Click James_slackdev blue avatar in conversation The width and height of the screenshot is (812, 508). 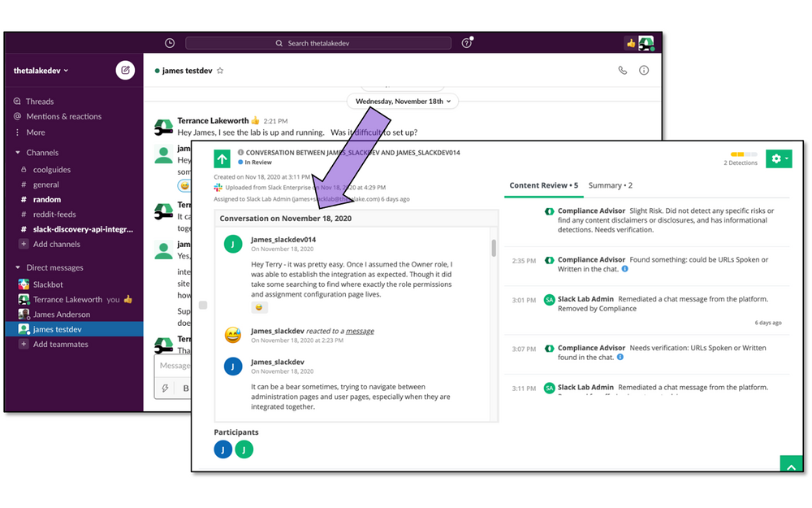(232, 367)
